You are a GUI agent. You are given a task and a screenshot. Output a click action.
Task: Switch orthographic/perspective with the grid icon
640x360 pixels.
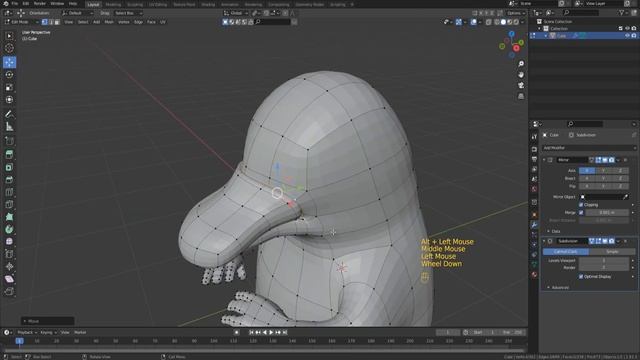pos(521,96)
